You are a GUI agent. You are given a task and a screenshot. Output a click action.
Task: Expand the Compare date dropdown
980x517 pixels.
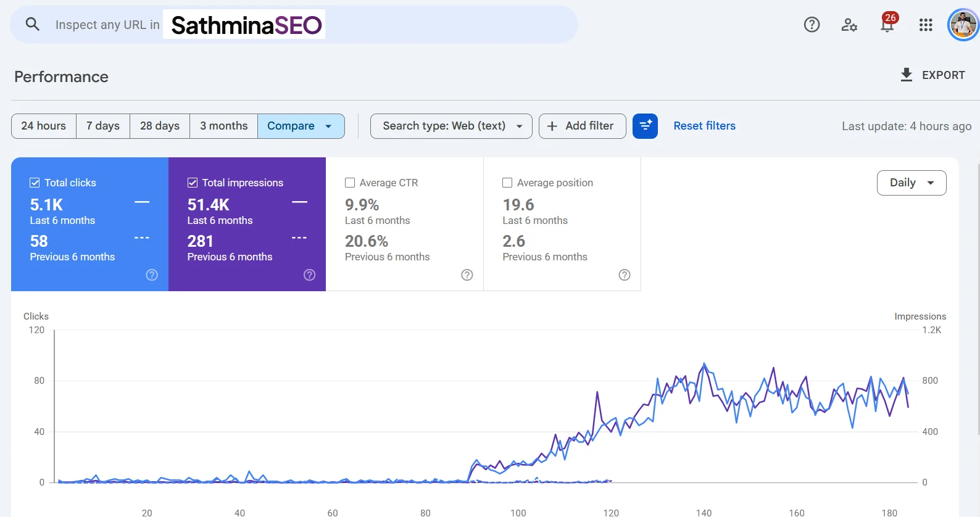(x=301, y=126)
